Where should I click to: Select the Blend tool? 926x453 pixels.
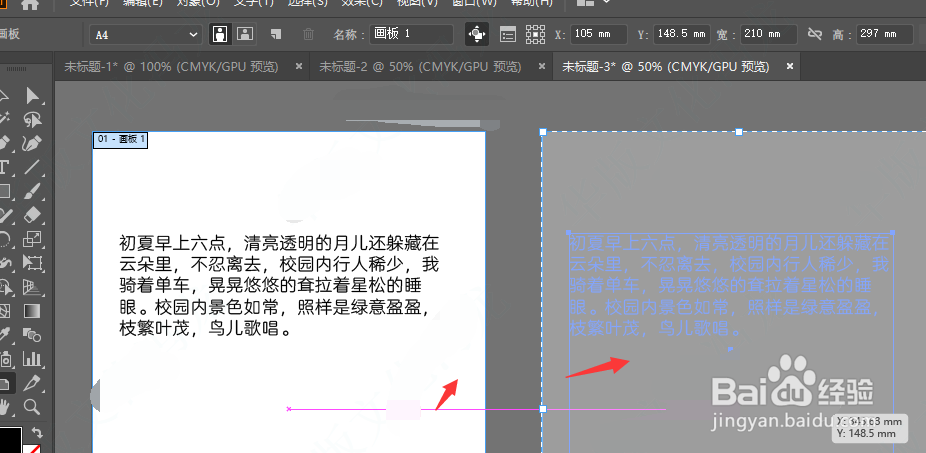[x=32, y=335]
